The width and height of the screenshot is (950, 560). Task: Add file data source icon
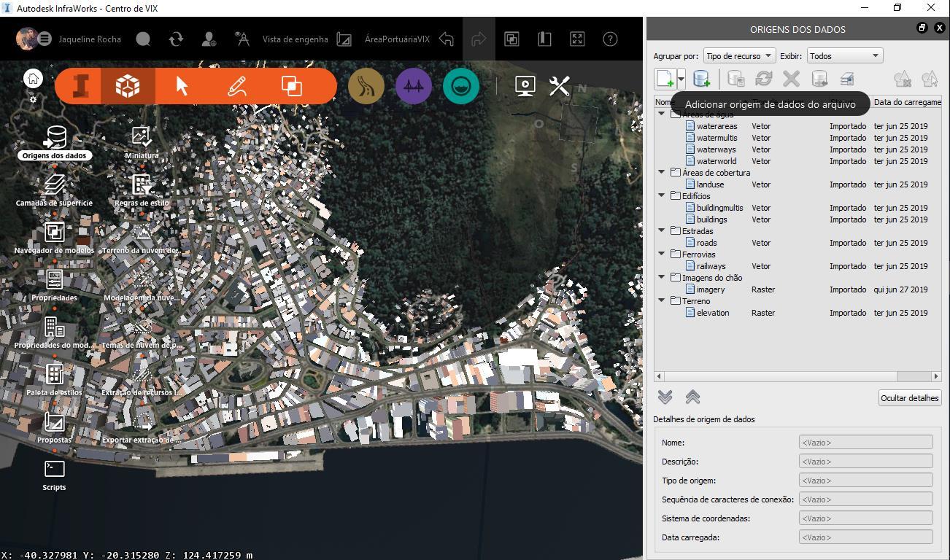pos(665,79)
